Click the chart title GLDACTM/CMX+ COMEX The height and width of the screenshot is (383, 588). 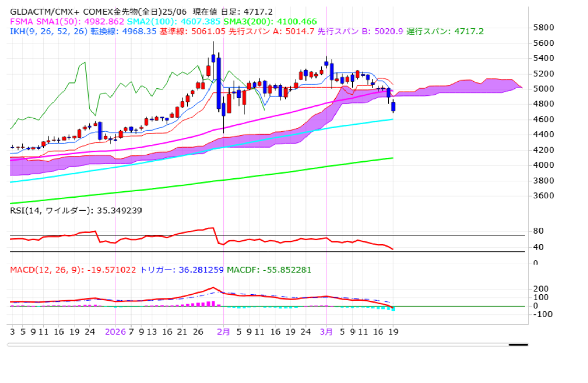point(61,11)
